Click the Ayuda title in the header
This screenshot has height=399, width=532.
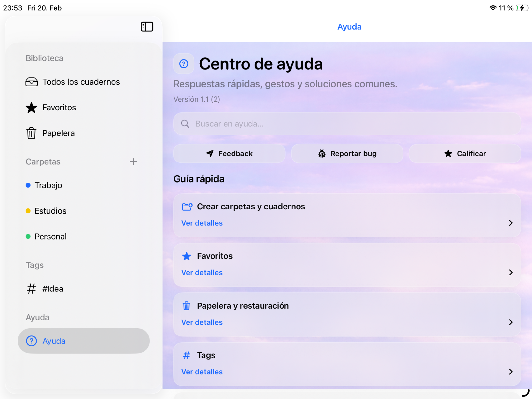350,27
